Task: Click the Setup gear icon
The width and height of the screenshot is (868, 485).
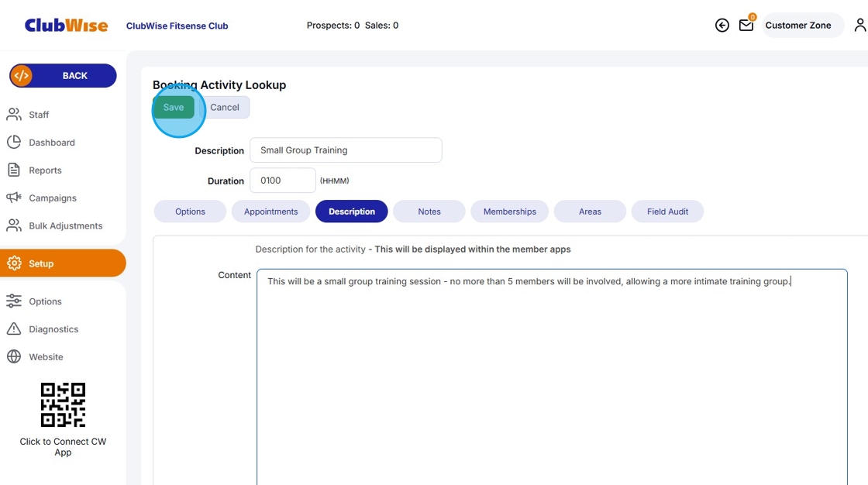Action: pos(14,263)
